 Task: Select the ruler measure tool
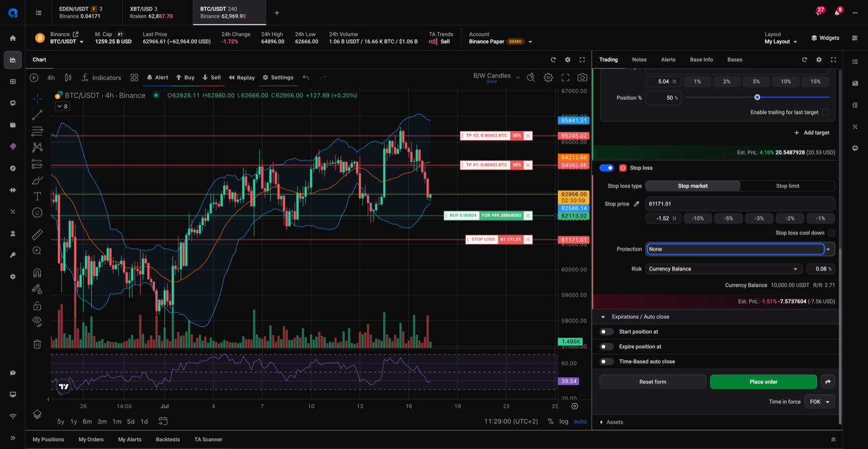37,234
